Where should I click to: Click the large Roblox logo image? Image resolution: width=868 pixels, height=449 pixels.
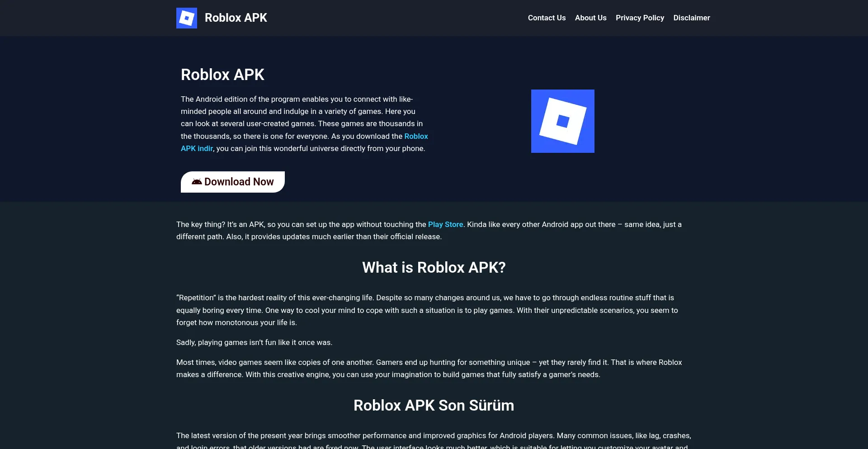[x=562, y=121]
